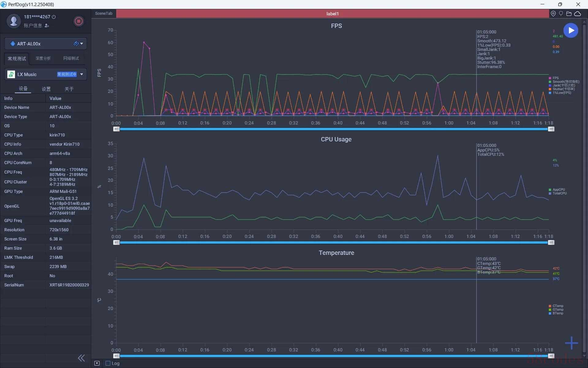Viewport: 588px width, 368px height.
Task: Click right handle of CPU Usage range slider
Action: [x=551, y=243]
